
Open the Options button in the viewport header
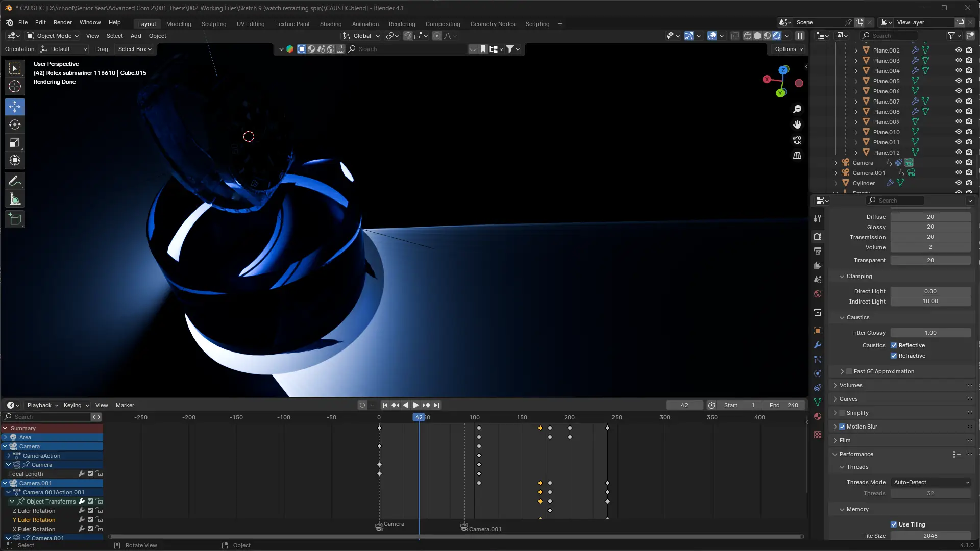789,49
